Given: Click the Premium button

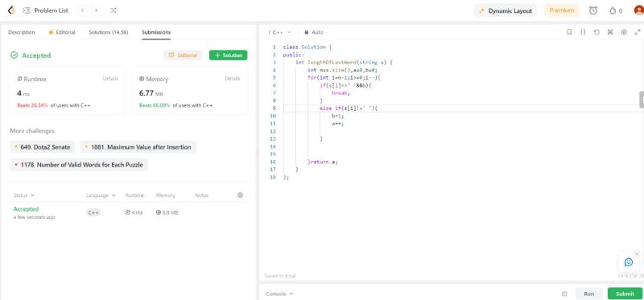Looking at the screenshot, I should coord(561,10).
